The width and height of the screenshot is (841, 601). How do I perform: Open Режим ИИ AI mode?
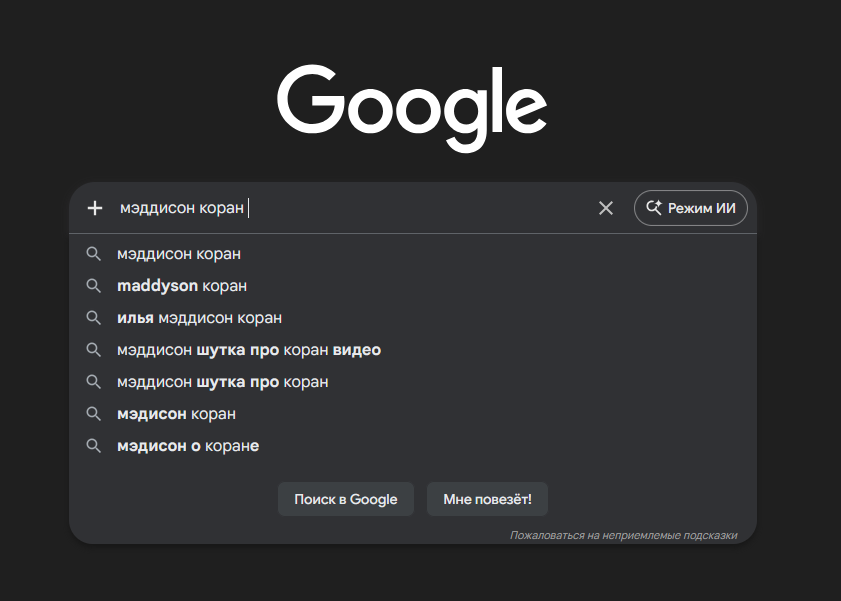click(x=690, y=208)
